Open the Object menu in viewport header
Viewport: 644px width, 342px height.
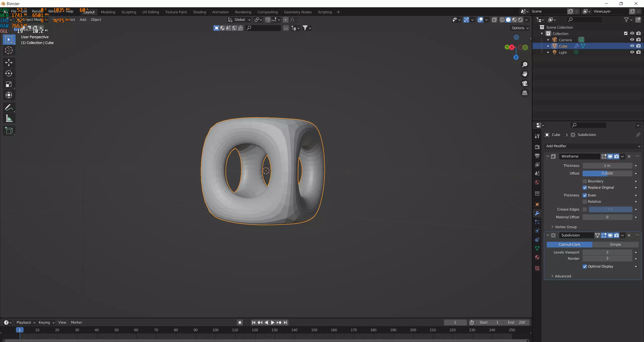click(x=96, y=20)
